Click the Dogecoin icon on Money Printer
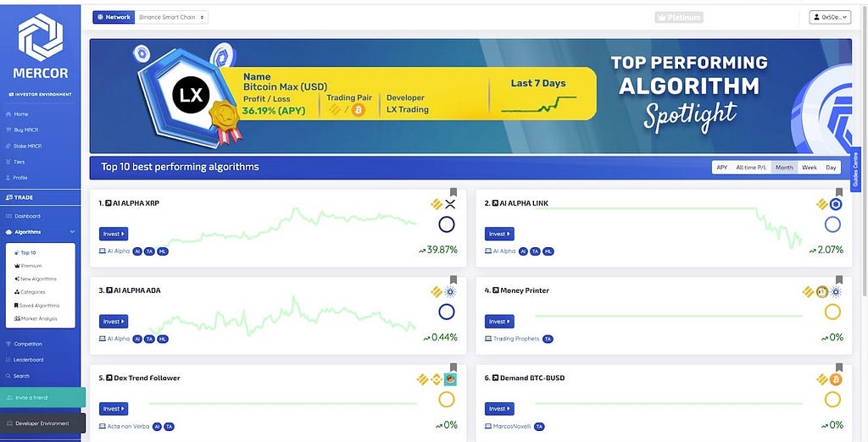The height and width of the screenshot is (442, 868). (822, 292)
